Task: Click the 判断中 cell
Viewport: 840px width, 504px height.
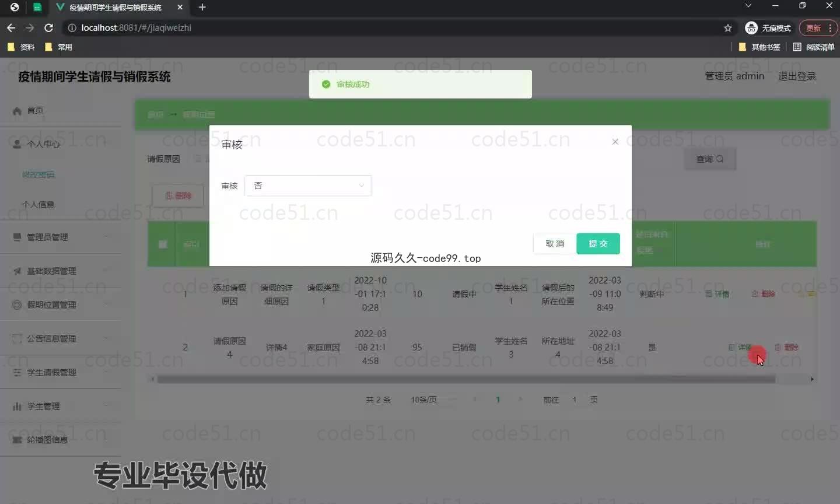Action: click(652, 294)
